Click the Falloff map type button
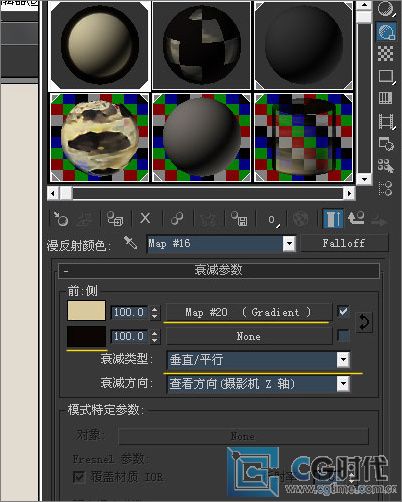This screenshot has width=402, height=502. 344,243
